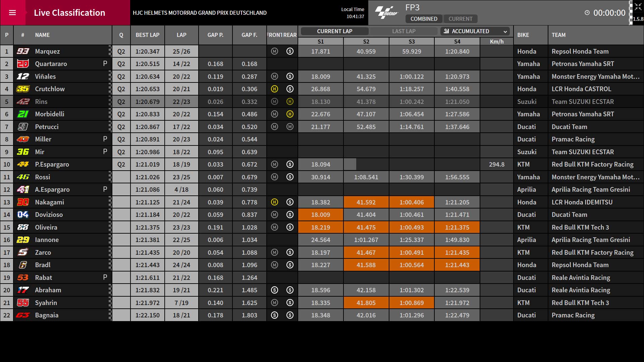The width and height of the screenshot is (644, 362).
Task: Sort by the BEST LAP column header
Action: pos(148,35)
